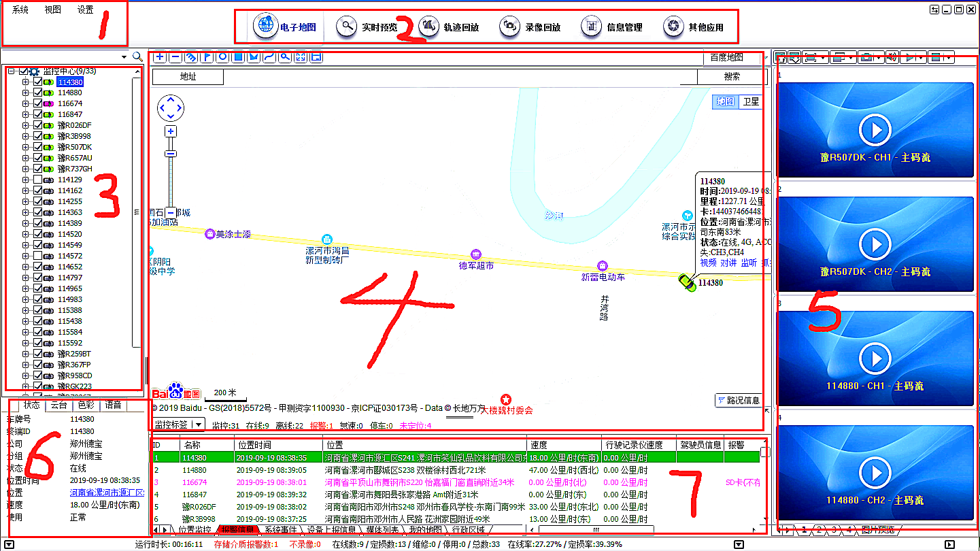Image resolution: width=980 pixels, height=551 pixels.
Task: Select the circle drawing map tool
Action: (x=222, y=57)
